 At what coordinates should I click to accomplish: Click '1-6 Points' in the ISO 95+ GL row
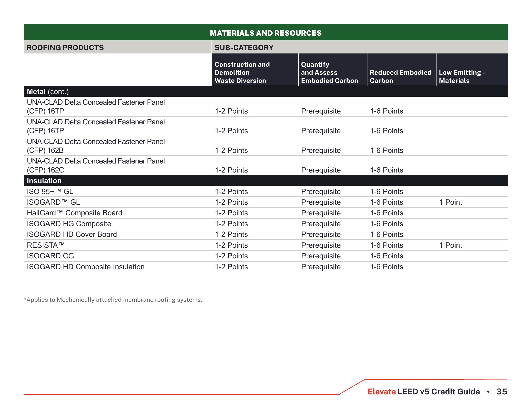(x=386, y=191)
